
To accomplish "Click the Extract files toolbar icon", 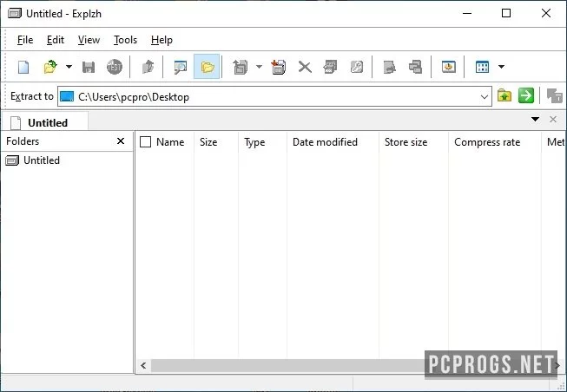I will [241, 67].
